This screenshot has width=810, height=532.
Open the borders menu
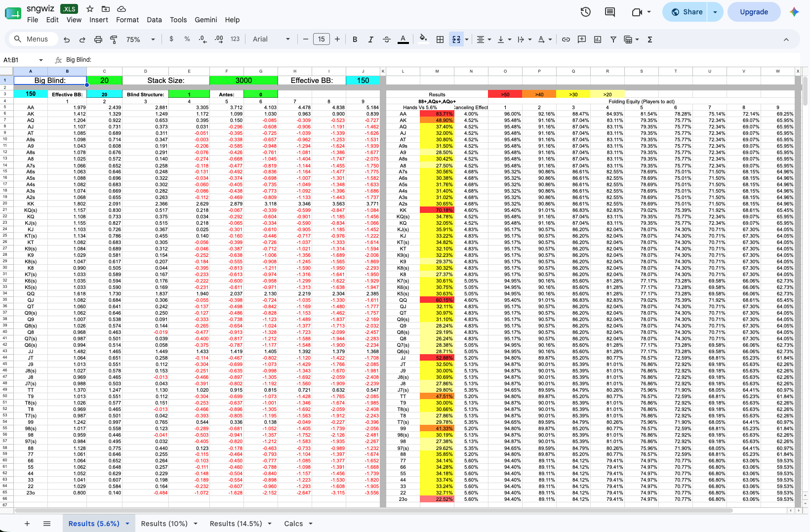click(x=440, y=40)
